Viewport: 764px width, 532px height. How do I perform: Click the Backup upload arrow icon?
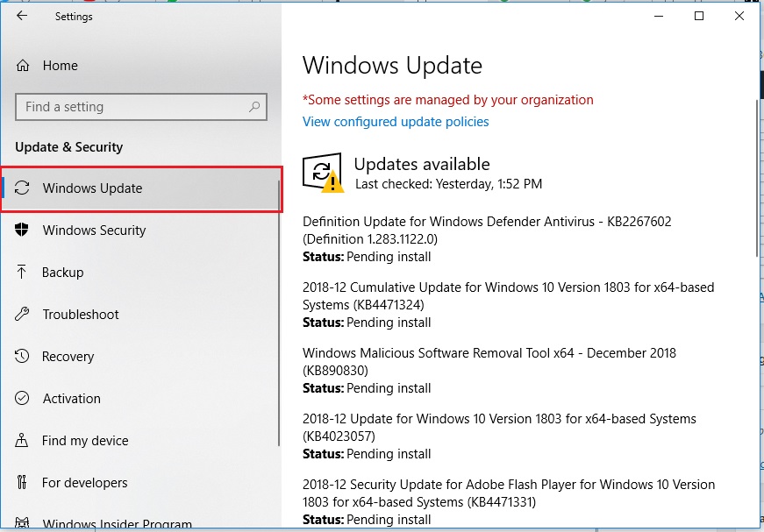[24, 273]
